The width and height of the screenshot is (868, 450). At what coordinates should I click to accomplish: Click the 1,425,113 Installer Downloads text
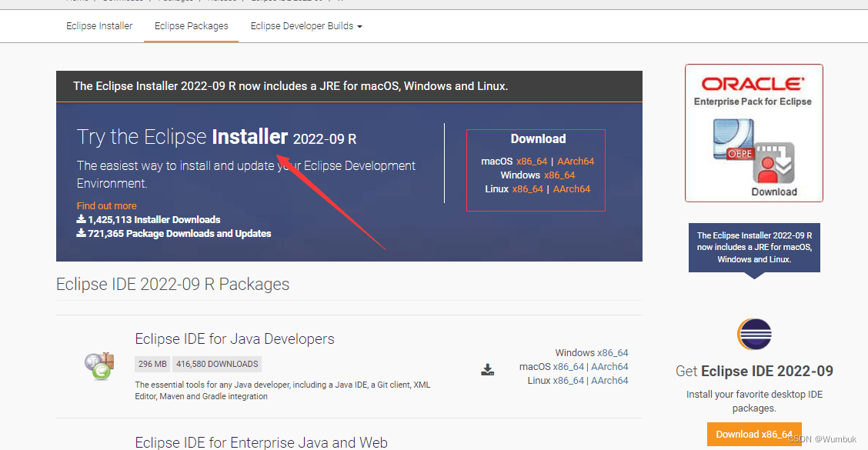coord(149,220)
